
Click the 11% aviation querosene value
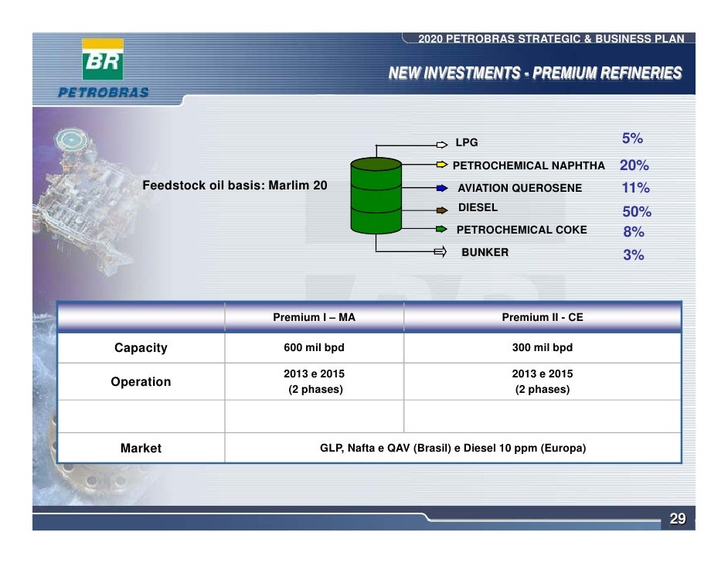[x=635, y=188]
